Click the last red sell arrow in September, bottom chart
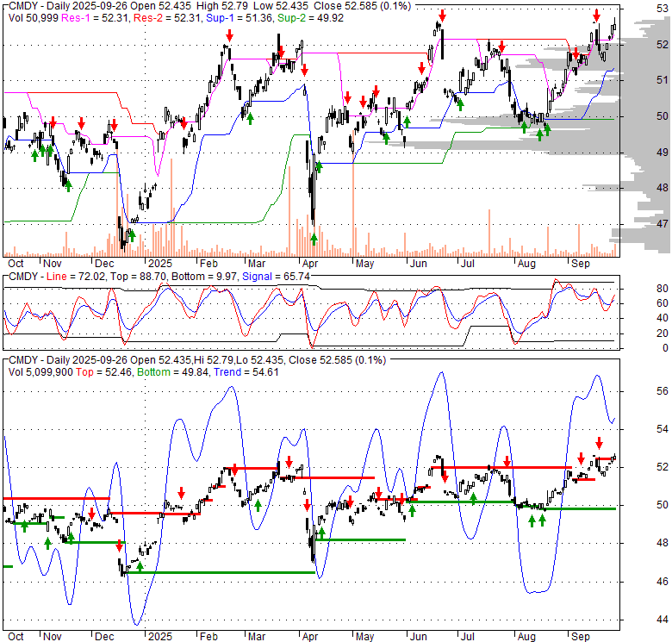 pos(599,443)
